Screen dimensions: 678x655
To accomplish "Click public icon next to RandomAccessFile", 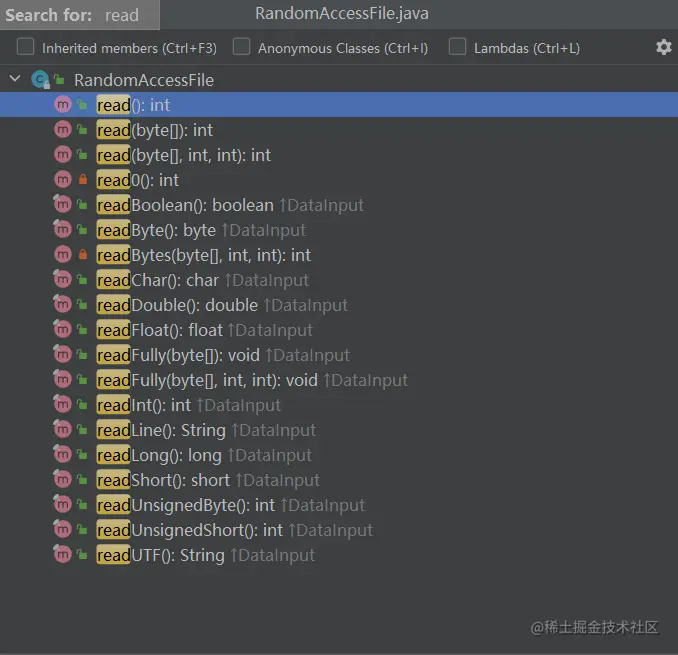I will point(59,80).
